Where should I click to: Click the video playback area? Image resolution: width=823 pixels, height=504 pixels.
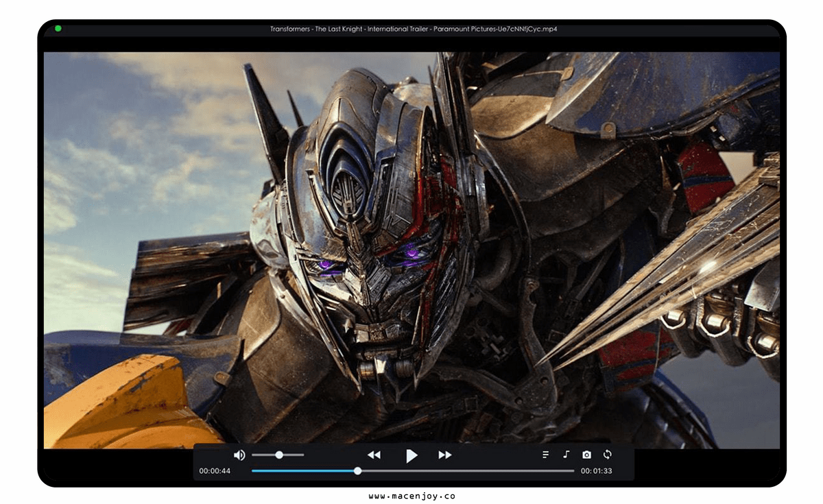(411, 250)
